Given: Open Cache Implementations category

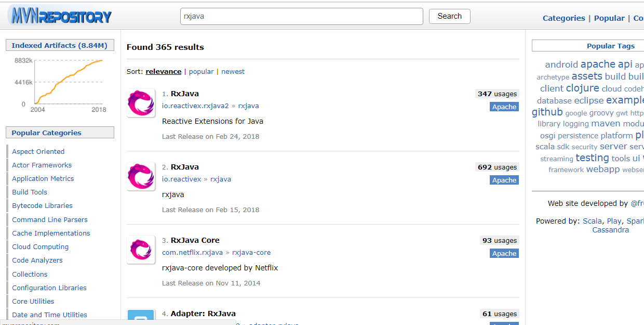Looking at the screenshot, I should pos(51,233).
